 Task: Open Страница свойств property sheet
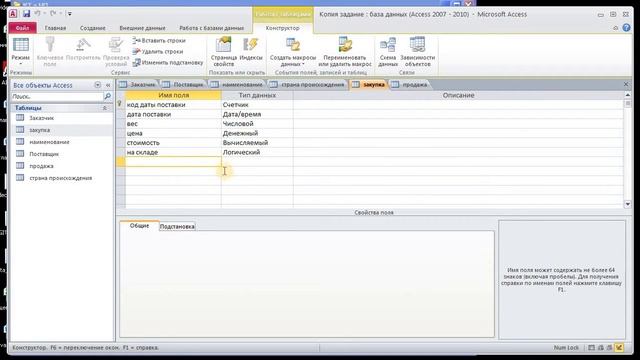[x=224, y=51]
